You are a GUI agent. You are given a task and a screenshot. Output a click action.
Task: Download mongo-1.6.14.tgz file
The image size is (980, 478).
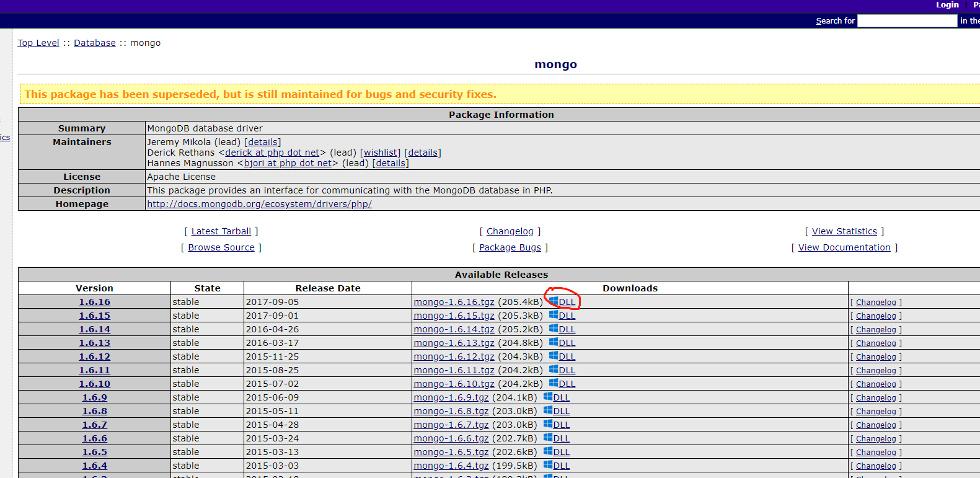click(454, 329)
